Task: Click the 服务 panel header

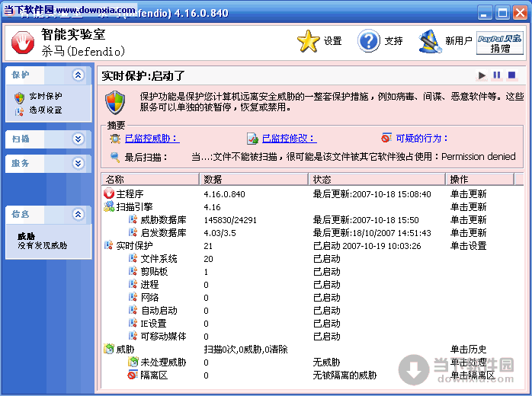Action: pyautogui.click(x=49, y=164)
